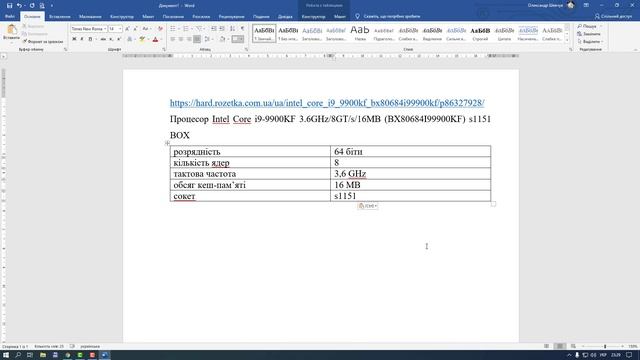The height and width of the screenshot is (360, 640).
Task: Toggle superscript
Action: pyautogui.click(x=119, y=39)
